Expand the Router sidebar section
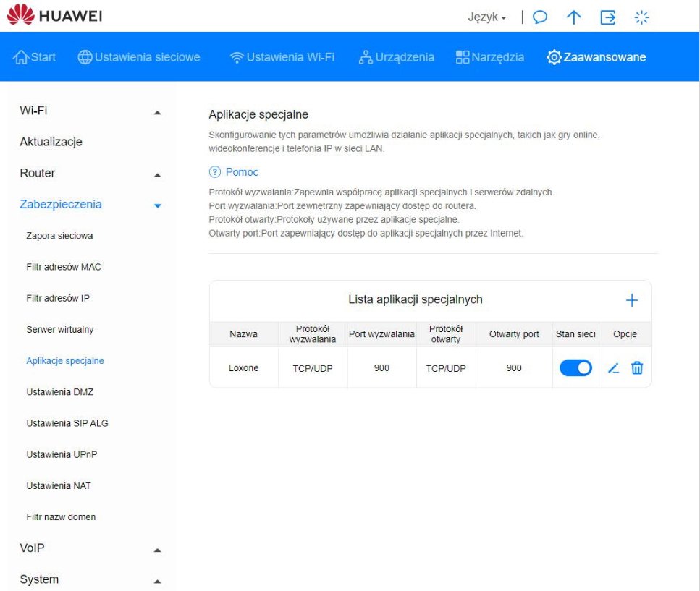Image resolution: width=700 pixels, height=591 pixels. click(158, 174)
